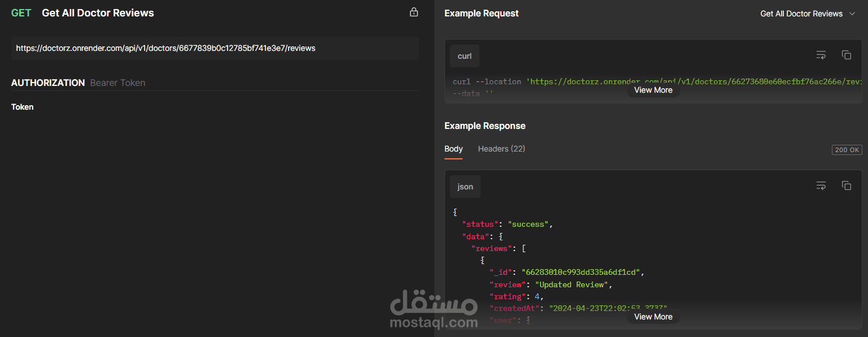This screenshot has height=337, width=868.
Task: Toggle word wrap in the json response
Action: click(821, 185)
